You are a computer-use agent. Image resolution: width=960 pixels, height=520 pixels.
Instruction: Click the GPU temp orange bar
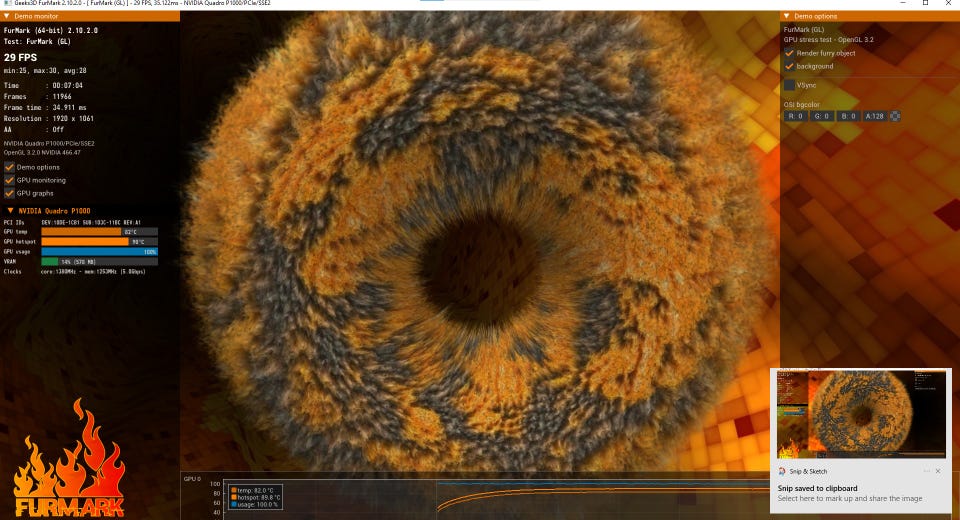point(81,232)
